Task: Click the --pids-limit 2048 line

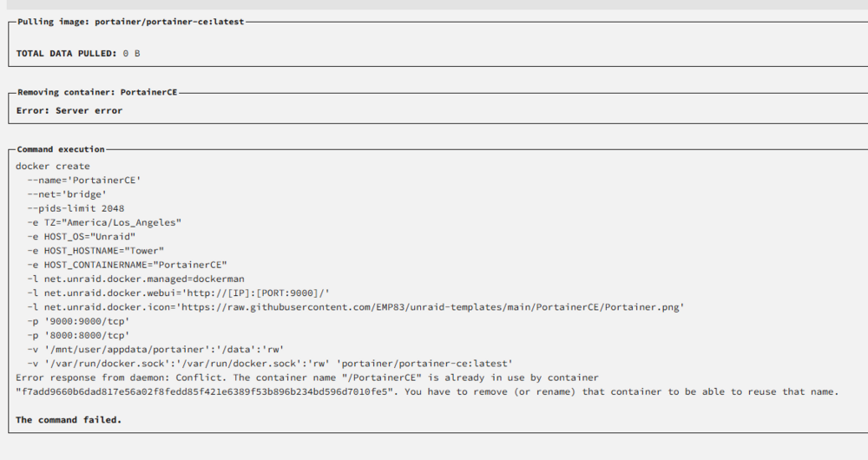Action: (76, 208)
